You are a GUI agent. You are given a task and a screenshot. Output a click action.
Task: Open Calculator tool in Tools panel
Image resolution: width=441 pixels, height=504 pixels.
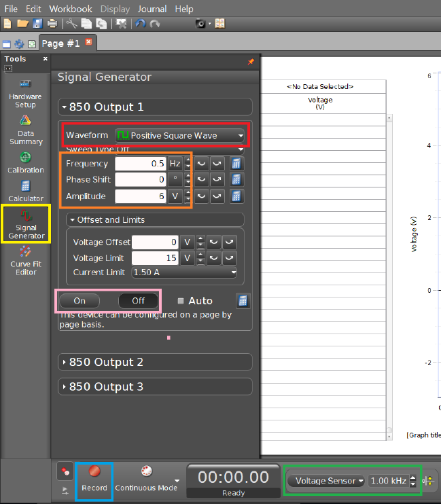point(25,192)
